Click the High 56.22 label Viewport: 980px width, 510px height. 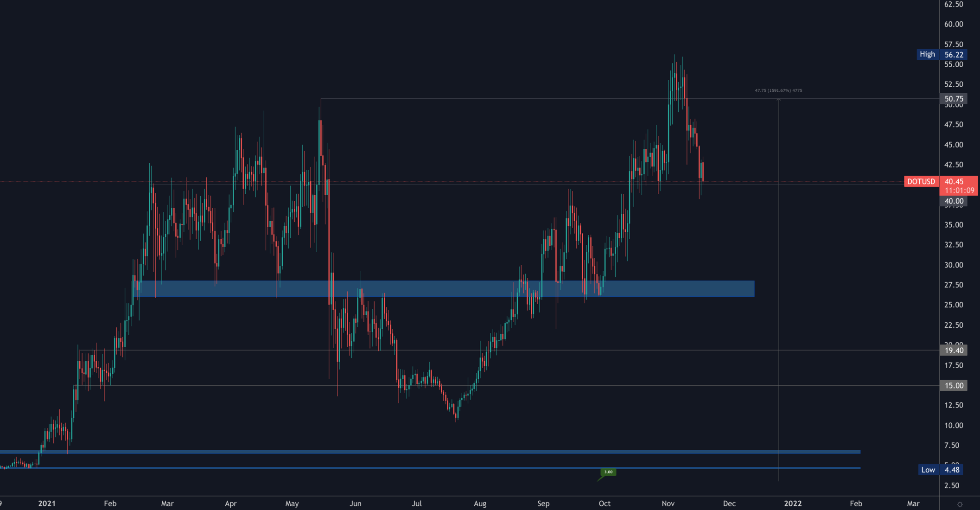pos(928,54)
